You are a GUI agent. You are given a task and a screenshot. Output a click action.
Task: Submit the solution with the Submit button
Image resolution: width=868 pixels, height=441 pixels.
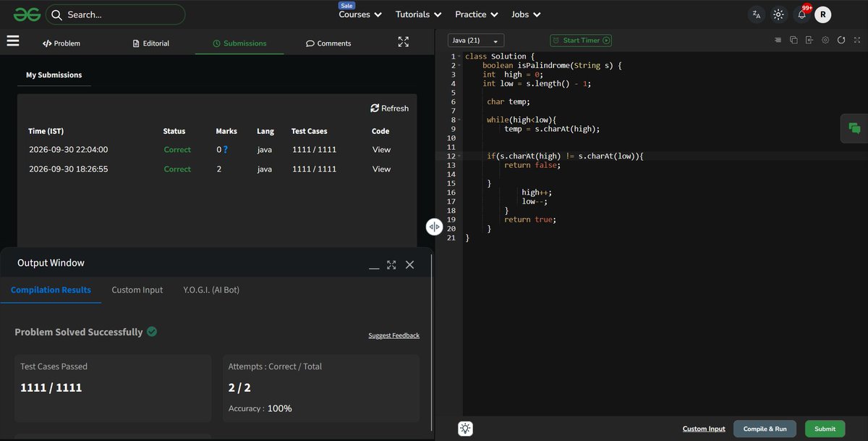(x=825, y=429)
